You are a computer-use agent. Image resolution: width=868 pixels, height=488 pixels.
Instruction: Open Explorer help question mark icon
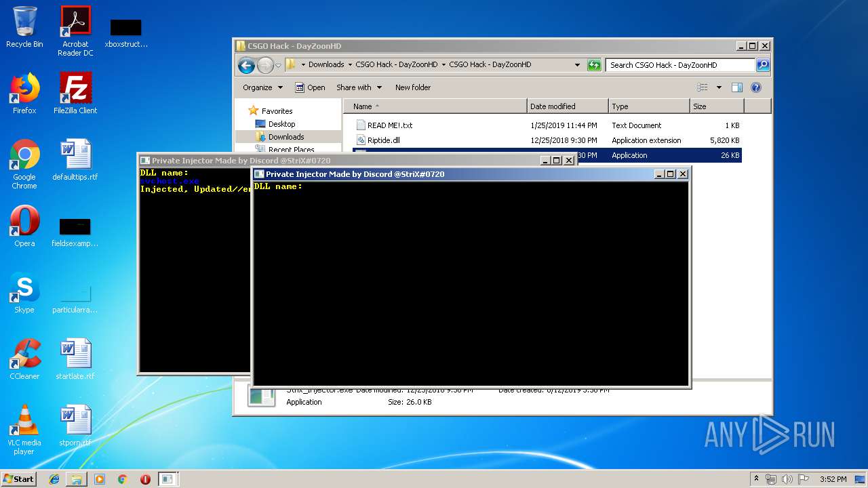pos(756,87)
